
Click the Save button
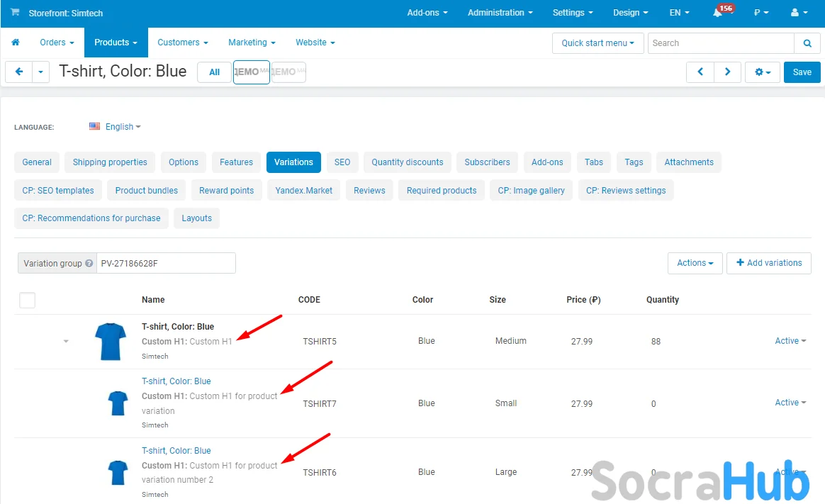802,72
